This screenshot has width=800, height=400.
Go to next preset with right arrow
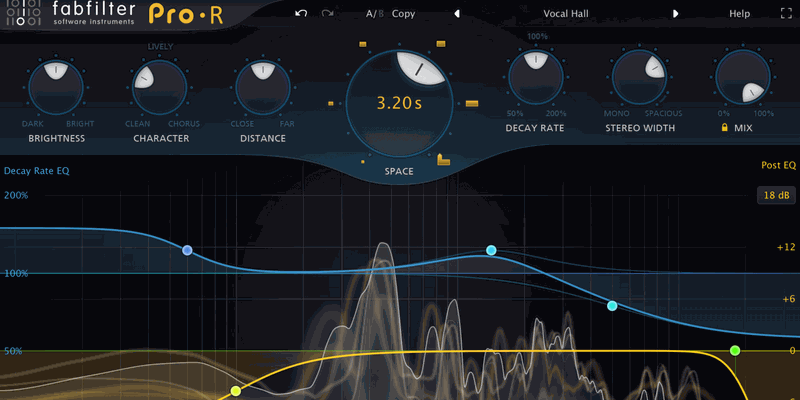(675, 14)
